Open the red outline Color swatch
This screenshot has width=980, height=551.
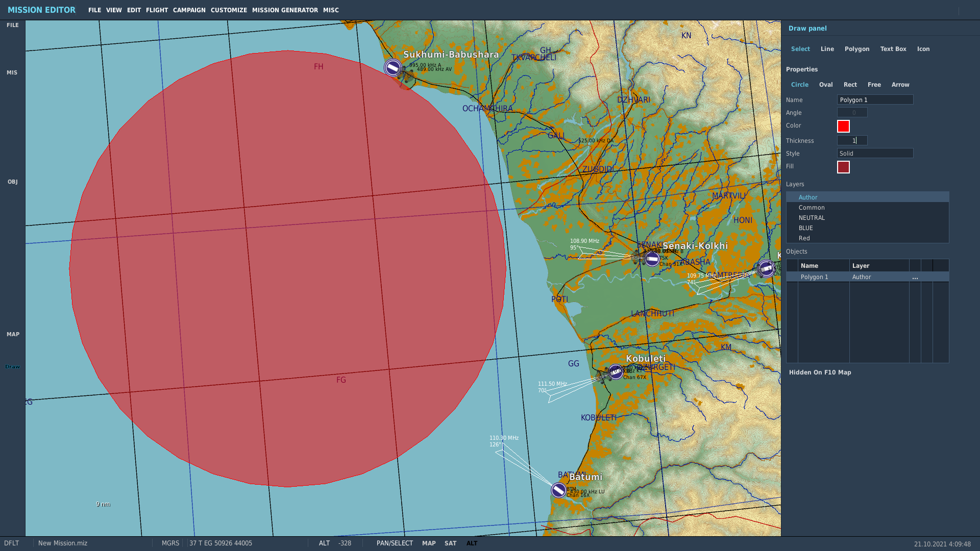(x=843, y=126)
